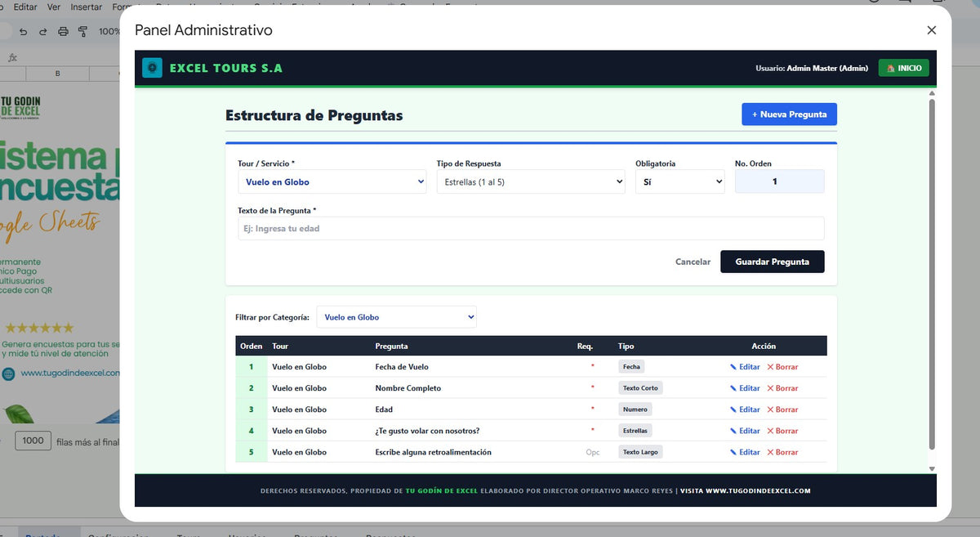Screen dimensions: 980x537
Task: Open the Ver menu in Google Sheets
Action: tap(54, 7)
